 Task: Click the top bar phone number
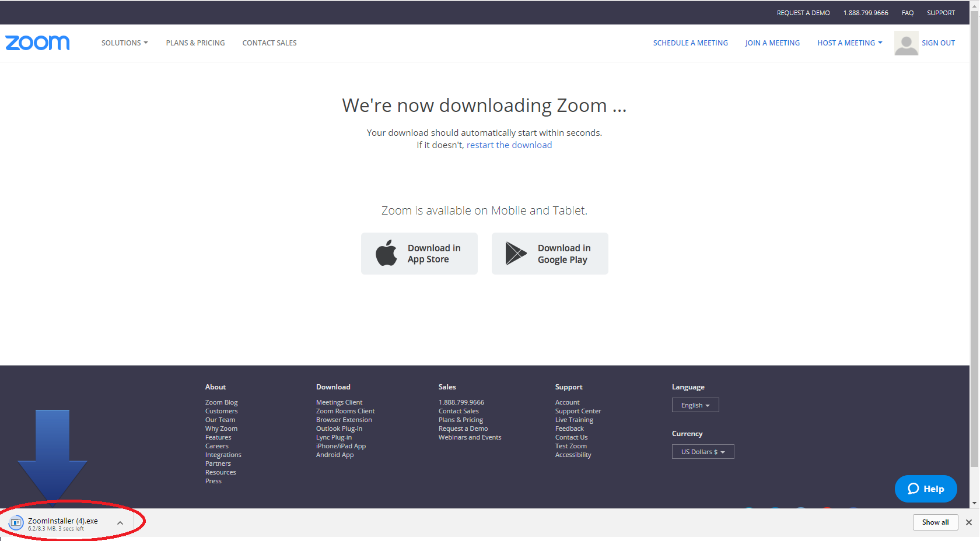click(866, 13)
